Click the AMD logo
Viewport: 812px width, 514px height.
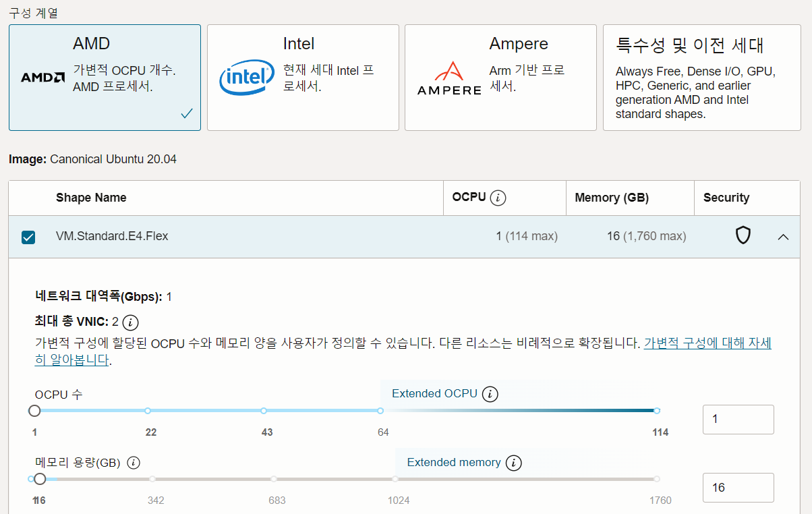42,78
